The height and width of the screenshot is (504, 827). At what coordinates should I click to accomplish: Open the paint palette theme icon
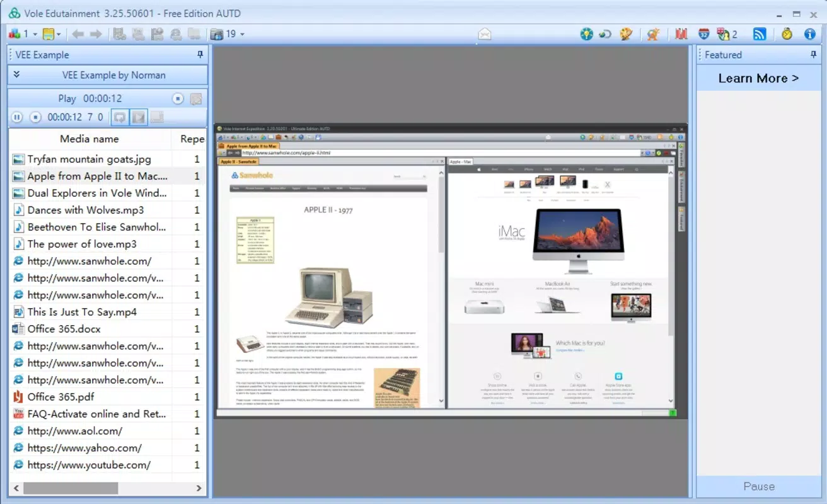click(x=626, y=34)
